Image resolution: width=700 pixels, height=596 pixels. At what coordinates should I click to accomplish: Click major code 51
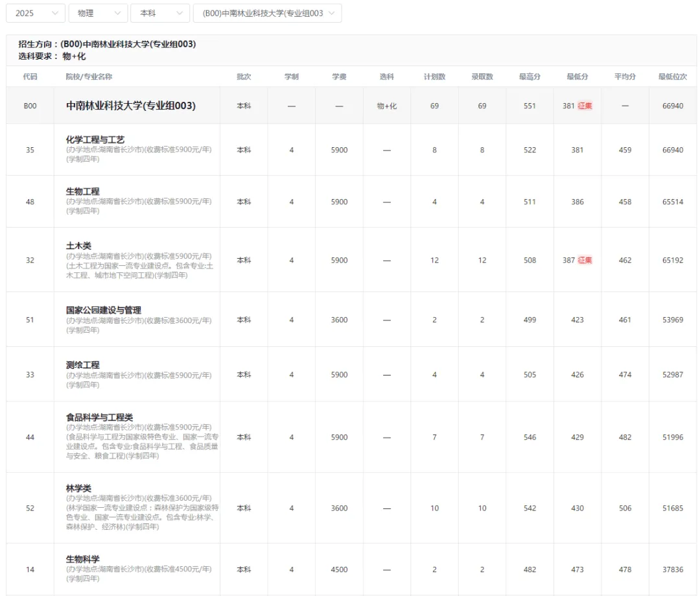[30, 320]
